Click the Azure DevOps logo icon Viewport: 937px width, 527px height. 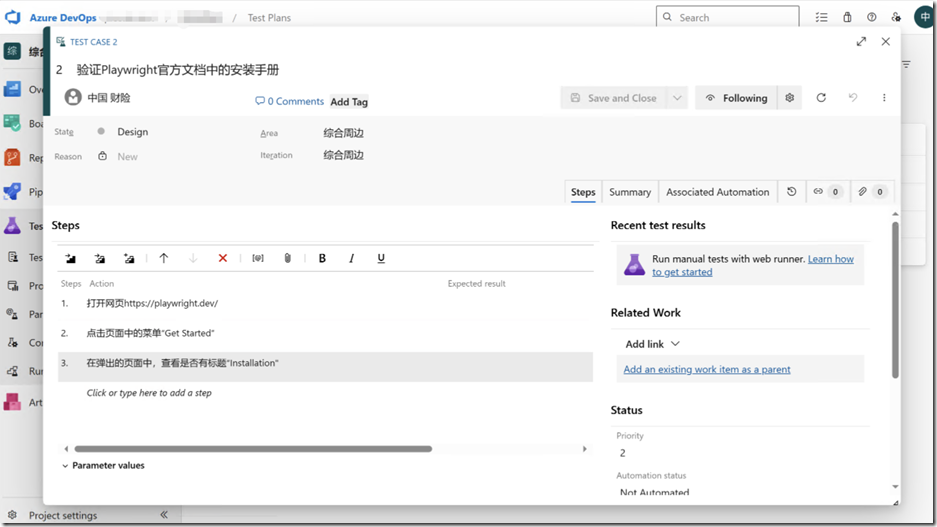[13, 17]
